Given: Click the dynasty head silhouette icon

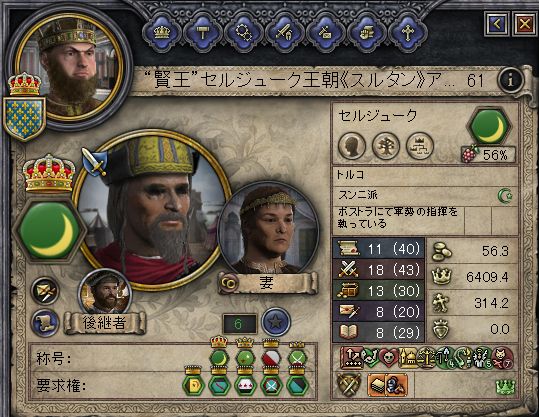Looking at the screenshot, I should coord(352,146).
